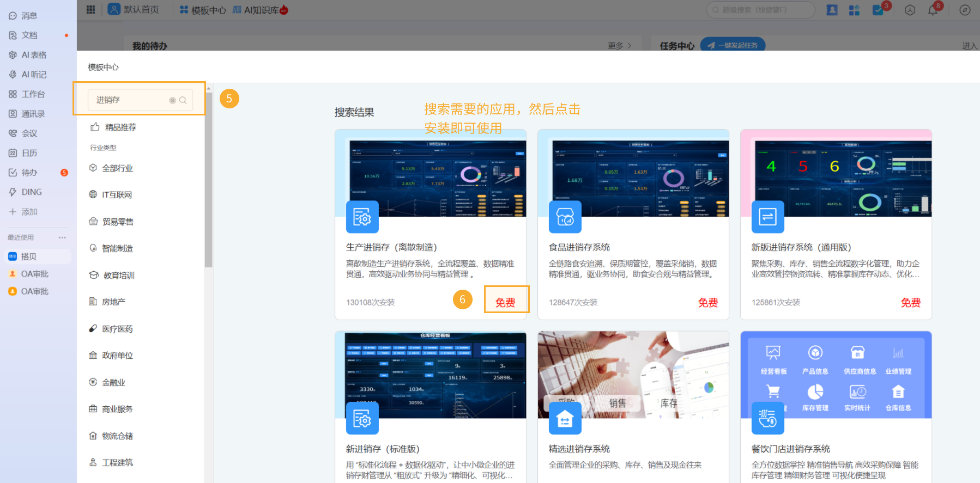
Task: Click 更多 next to 我的待办
Action: pos(620,46)
